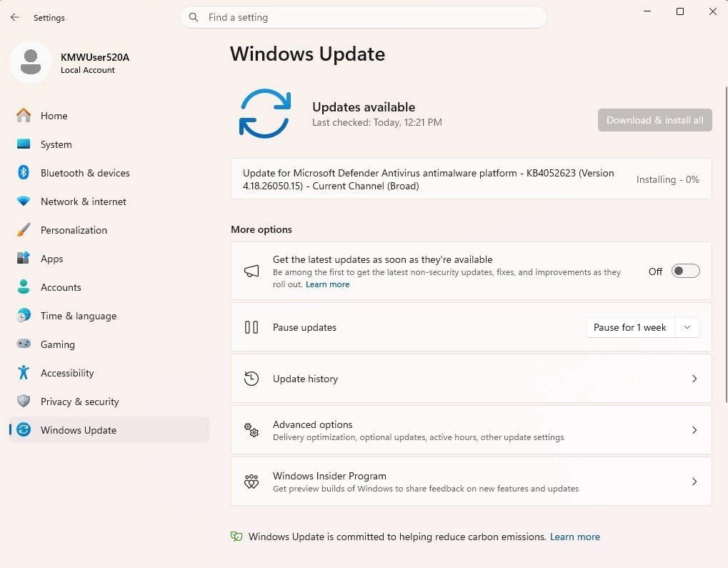
Task: Click Learn more link under latest updates
Action: (327, 284)
